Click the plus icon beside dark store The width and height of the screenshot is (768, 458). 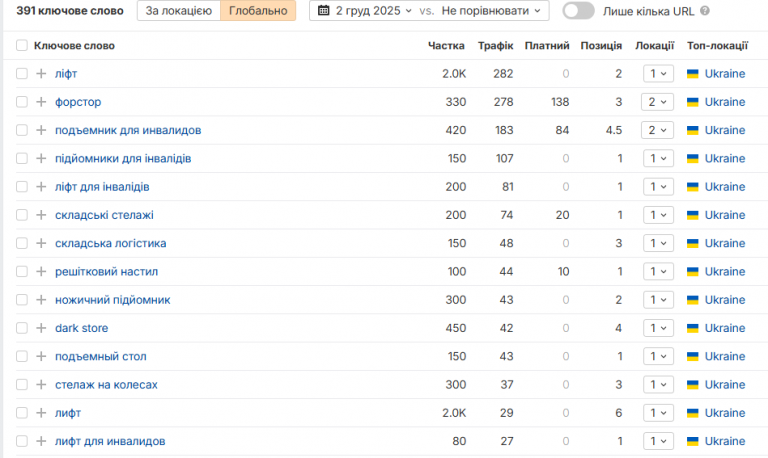click(x=41, y=328)
